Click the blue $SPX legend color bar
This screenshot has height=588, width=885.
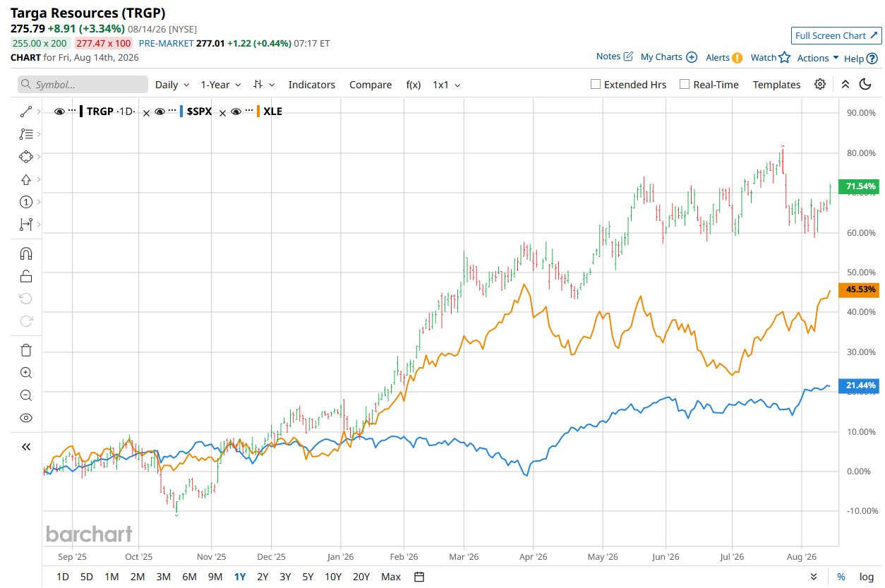click(182, 112)
